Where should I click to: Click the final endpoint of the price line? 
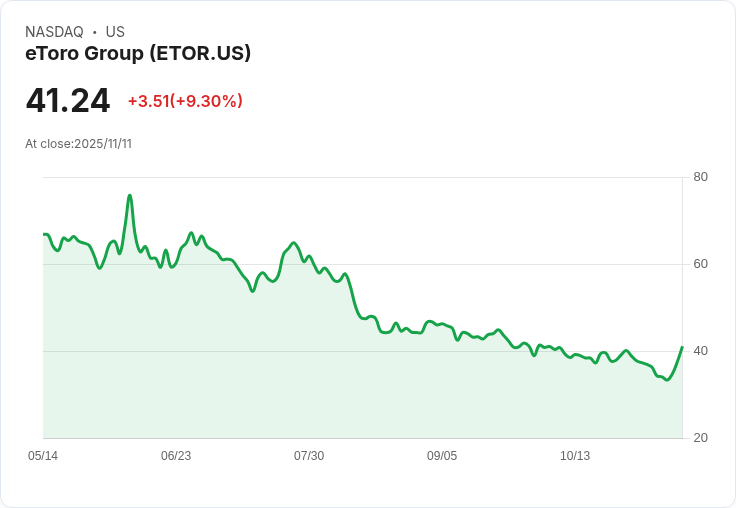point(682,347)
